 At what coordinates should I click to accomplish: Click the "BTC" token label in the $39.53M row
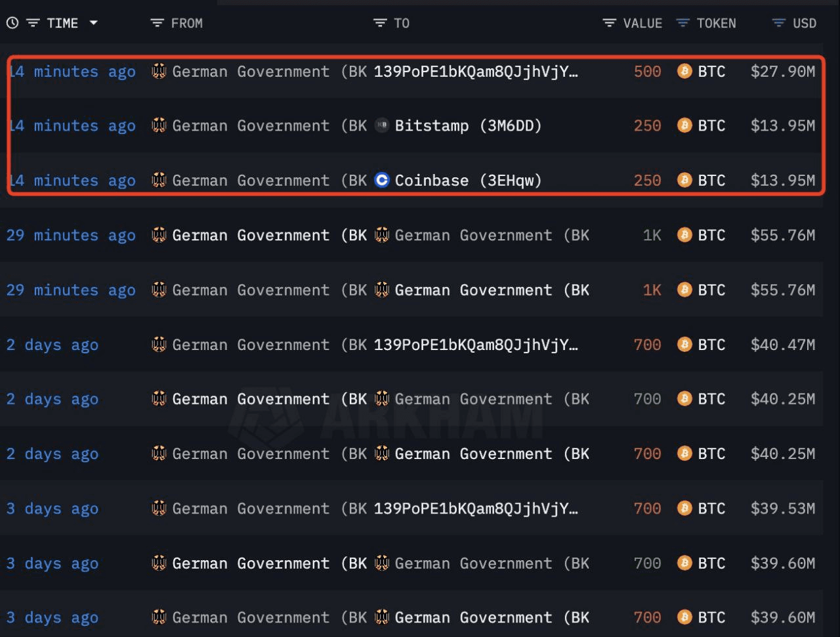pos(711,508)
